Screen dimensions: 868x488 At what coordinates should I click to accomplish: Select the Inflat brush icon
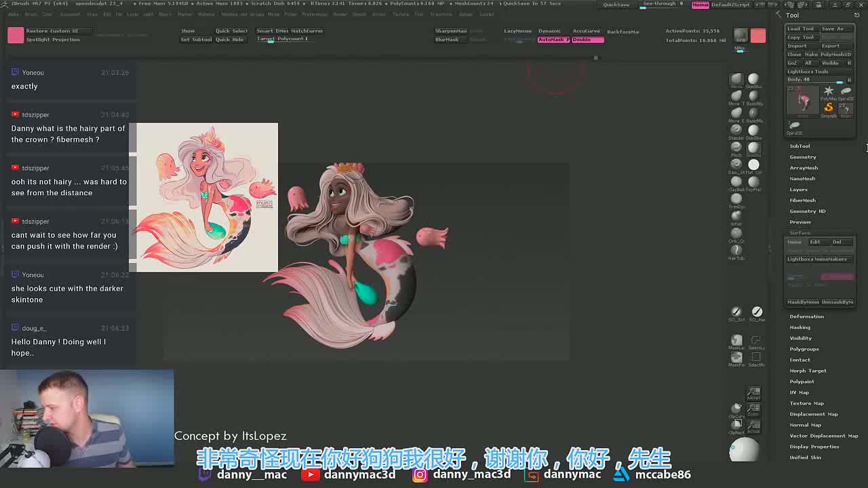(x=736, y=216)
